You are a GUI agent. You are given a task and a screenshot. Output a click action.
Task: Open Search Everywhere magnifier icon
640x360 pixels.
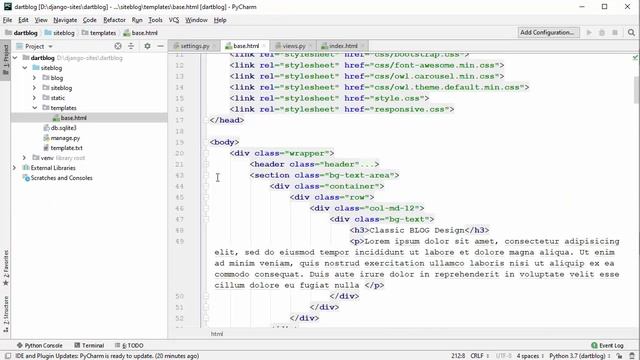click(631, 33)
